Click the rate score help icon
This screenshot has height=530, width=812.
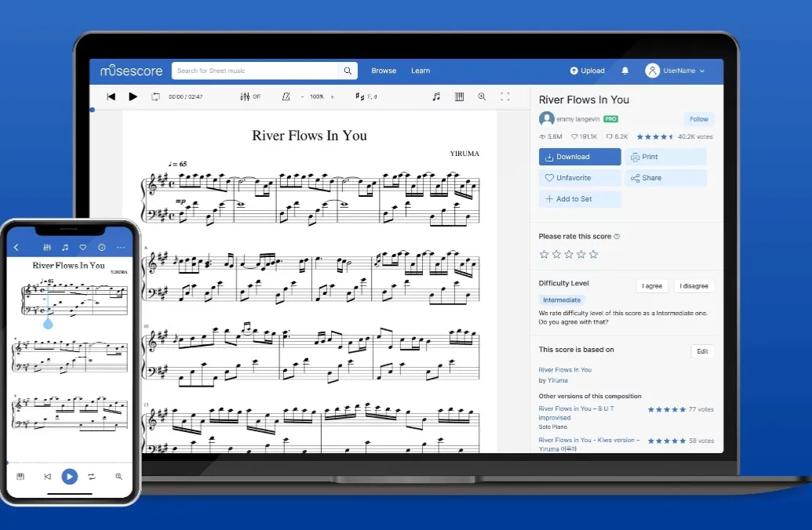point(617,237)
